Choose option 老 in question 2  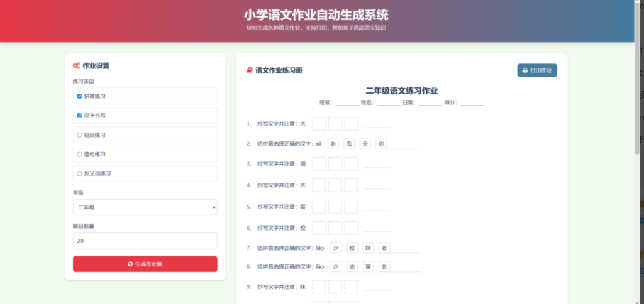333,144
